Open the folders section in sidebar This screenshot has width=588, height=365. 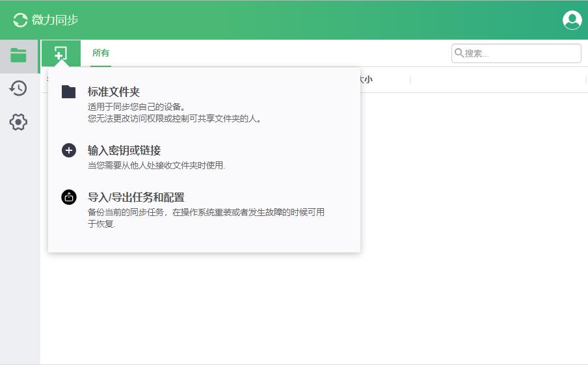click(x=18, y=55)
